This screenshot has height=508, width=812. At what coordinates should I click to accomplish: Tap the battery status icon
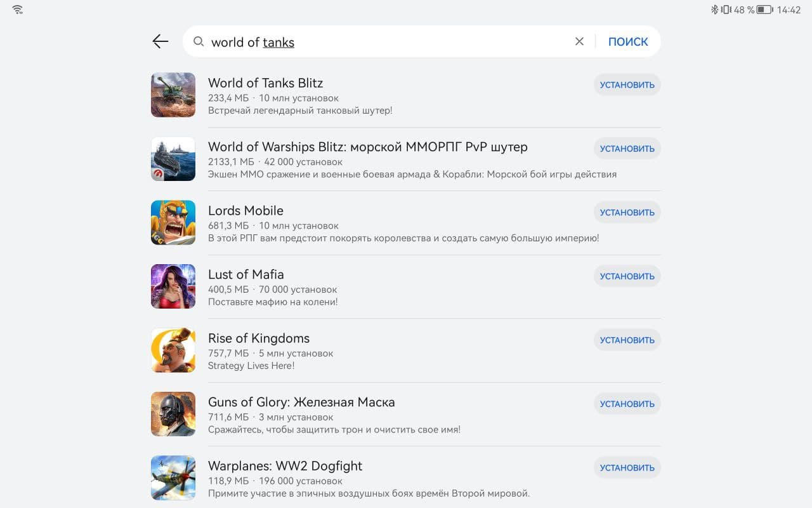[x=764, y=10]
